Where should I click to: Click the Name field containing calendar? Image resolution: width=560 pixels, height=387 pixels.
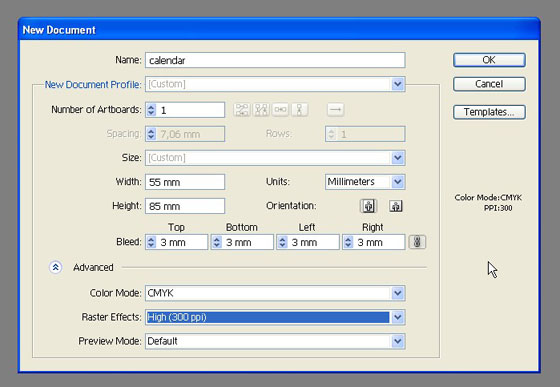point(275,60)
